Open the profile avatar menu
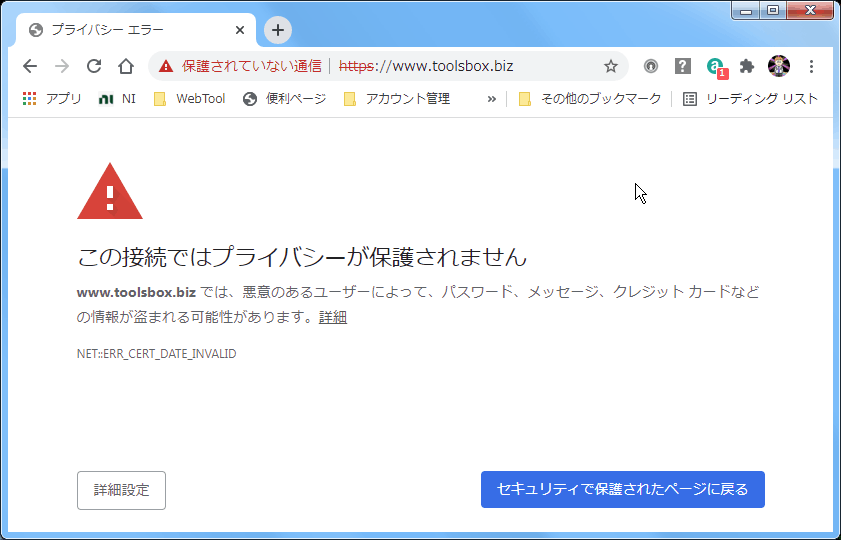 click(x=778, y=66)
